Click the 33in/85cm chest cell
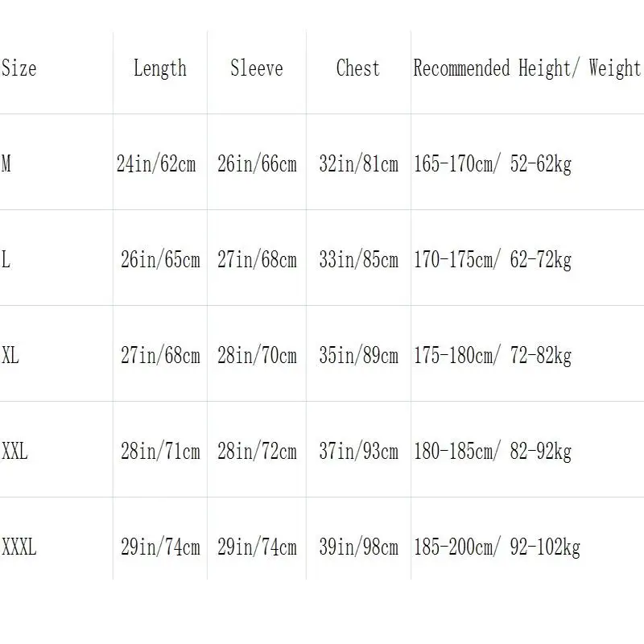The height and width of the screenshot is (644, 644). coord(358,260)
